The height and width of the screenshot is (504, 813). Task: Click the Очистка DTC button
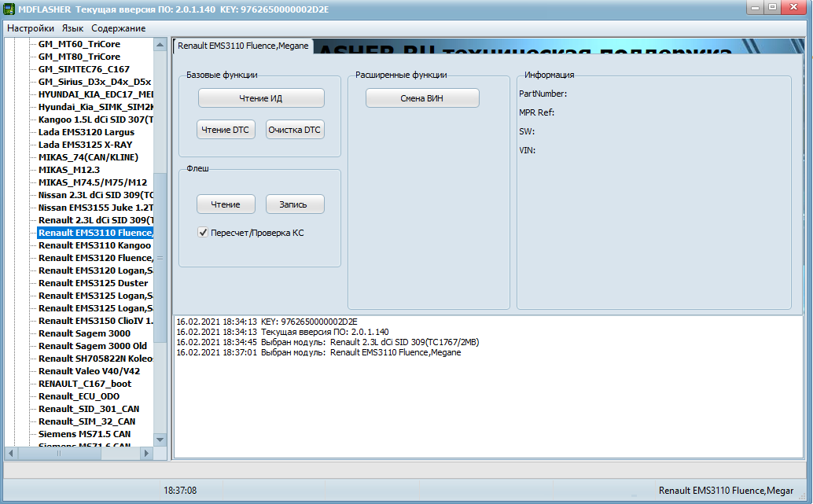click(x=295, y=130)
